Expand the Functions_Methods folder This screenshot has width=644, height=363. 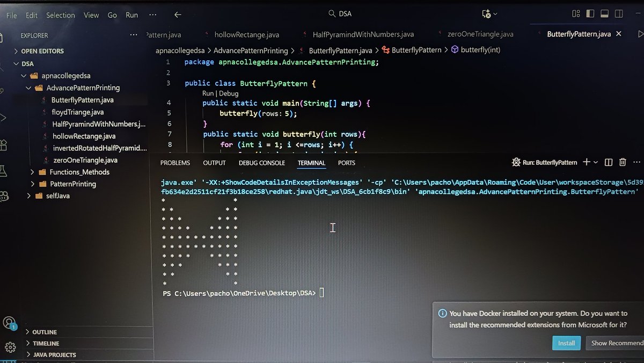[x=80, y=172]
